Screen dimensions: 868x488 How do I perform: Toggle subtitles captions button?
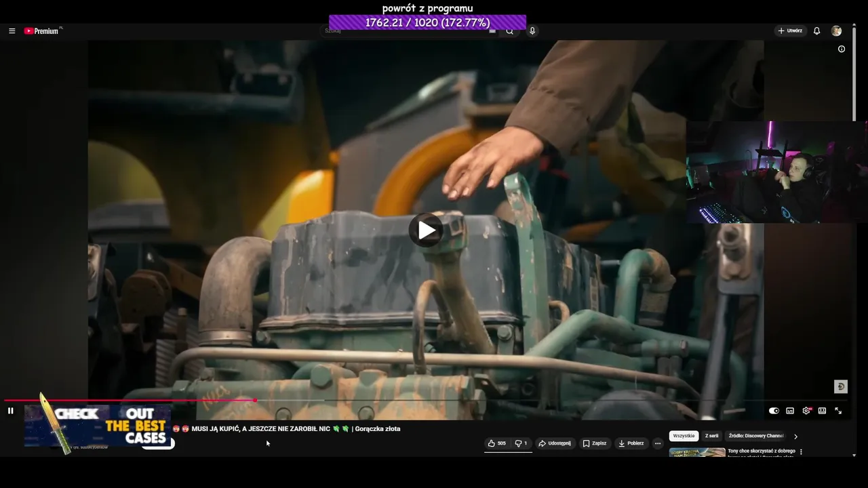click(790, 411)
